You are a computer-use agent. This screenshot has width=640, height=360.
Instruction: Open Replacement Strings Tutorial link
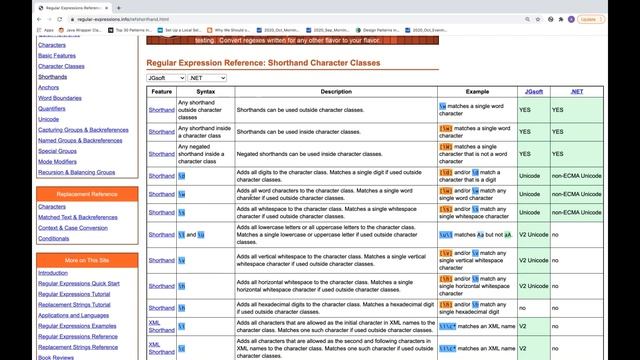point(74,304)
